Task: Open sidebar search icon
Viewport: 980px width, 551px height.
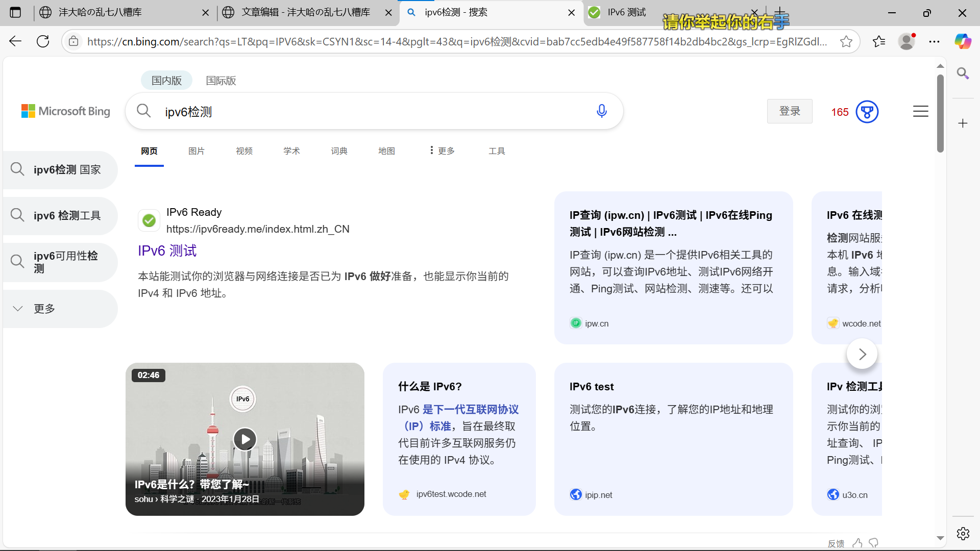Action: pyautogui.click(x=963, y=73)
